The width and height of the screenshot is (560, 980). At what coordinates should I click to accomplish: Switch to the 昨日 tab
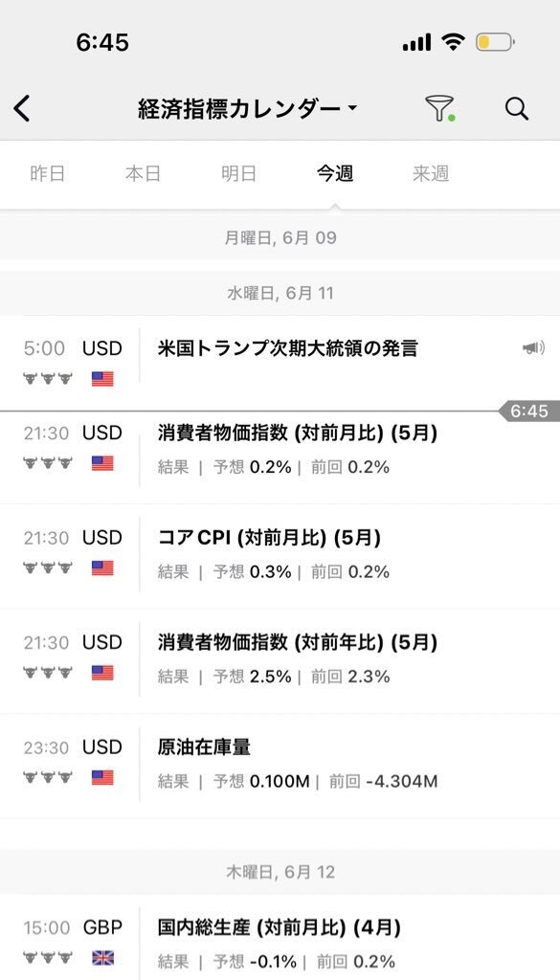coord(48,173)
